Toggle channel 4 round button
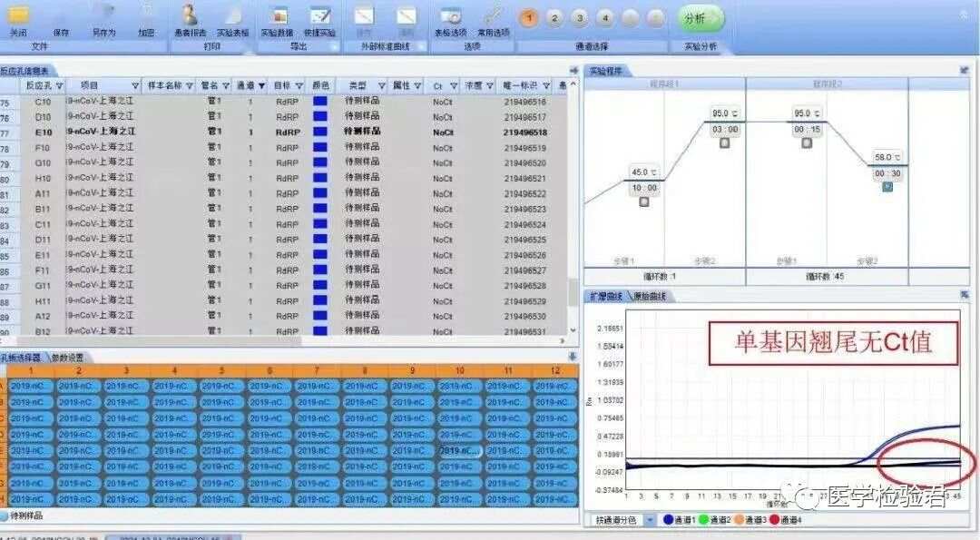980x540 pixels. (x=605, y=18)
